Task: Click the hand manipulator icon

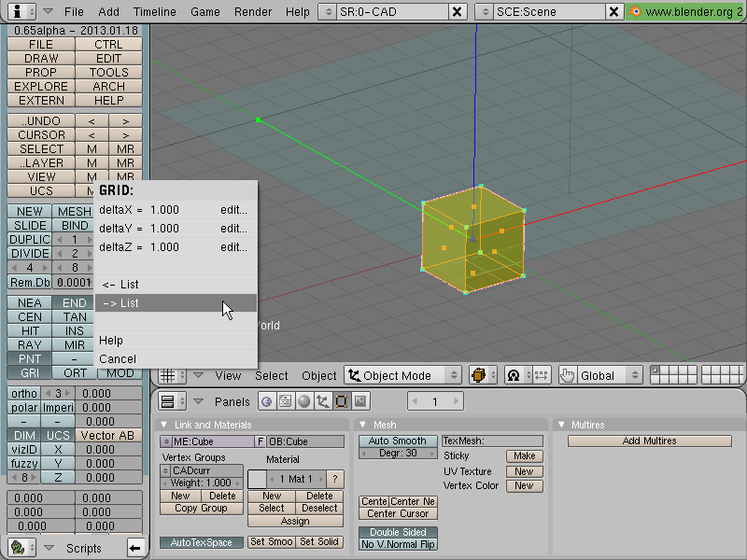Action: click(x=568, y=376)
